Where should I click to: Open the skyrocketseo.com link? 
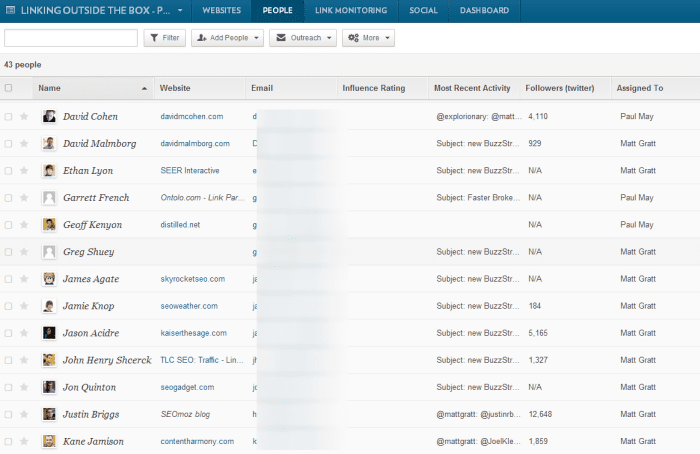[x=193, y=279]
